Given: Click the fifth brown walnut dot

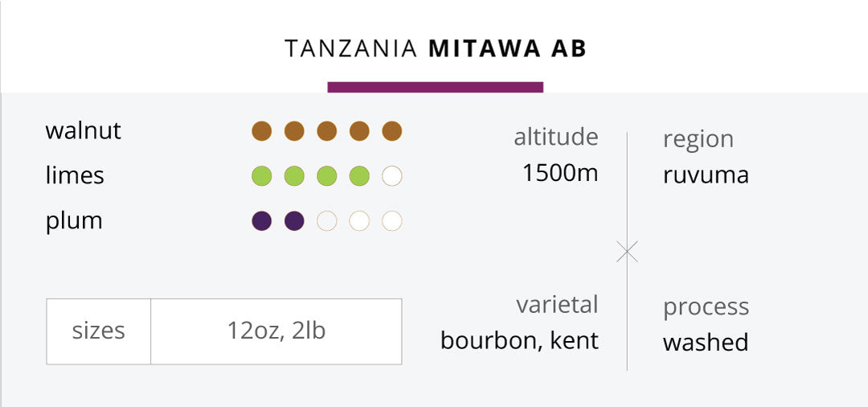Looking at the screenshot, I should pyautogui.click(x=392, y=131).
